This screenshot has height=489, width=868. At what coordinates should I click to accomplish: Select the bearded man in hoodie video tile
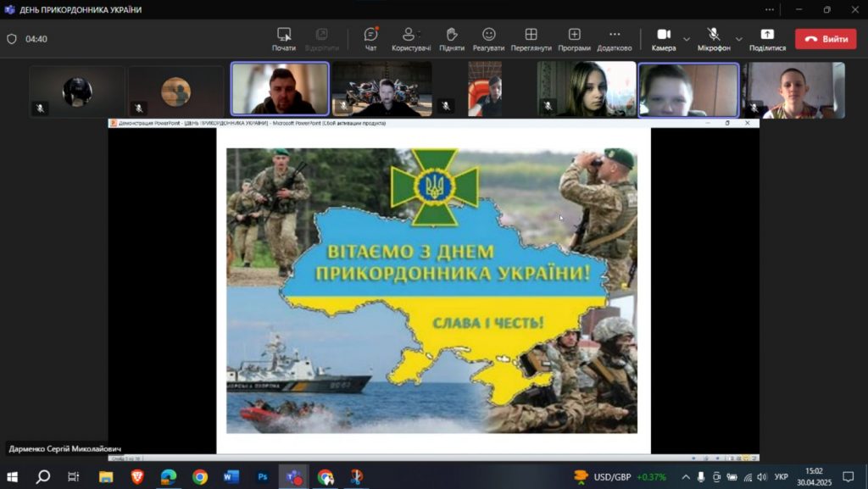pyautogui.click(x=280, y=88)
